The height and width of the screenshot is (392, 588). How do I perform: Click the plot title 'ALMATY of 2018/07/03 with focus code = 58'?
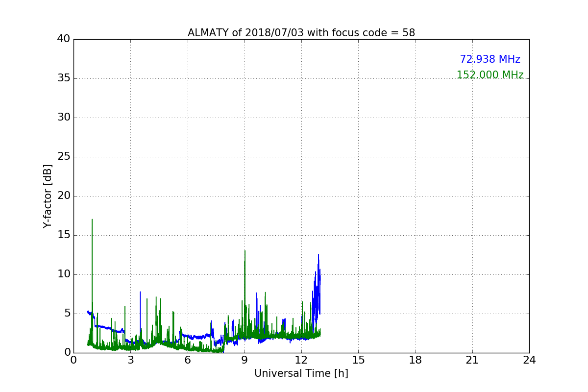(x=301, y=33)
